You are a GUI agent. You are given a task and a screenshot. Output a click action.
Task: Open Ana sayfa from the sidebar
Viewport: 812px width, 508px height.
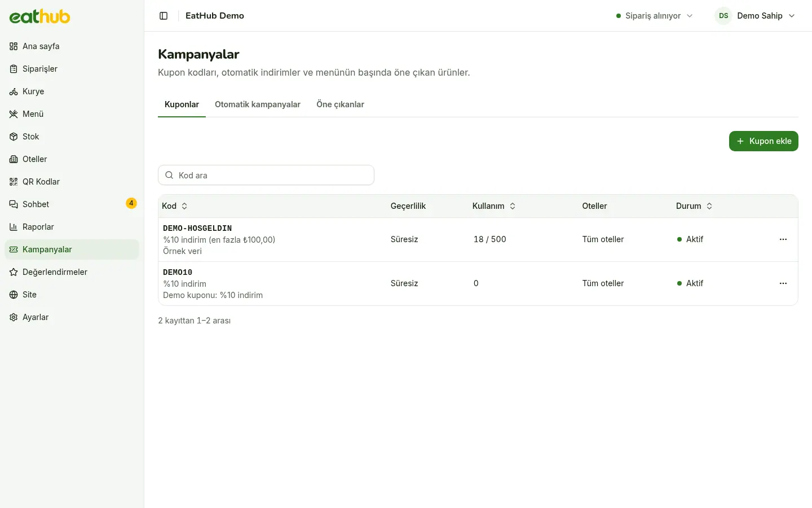click(x=72, y=46)
